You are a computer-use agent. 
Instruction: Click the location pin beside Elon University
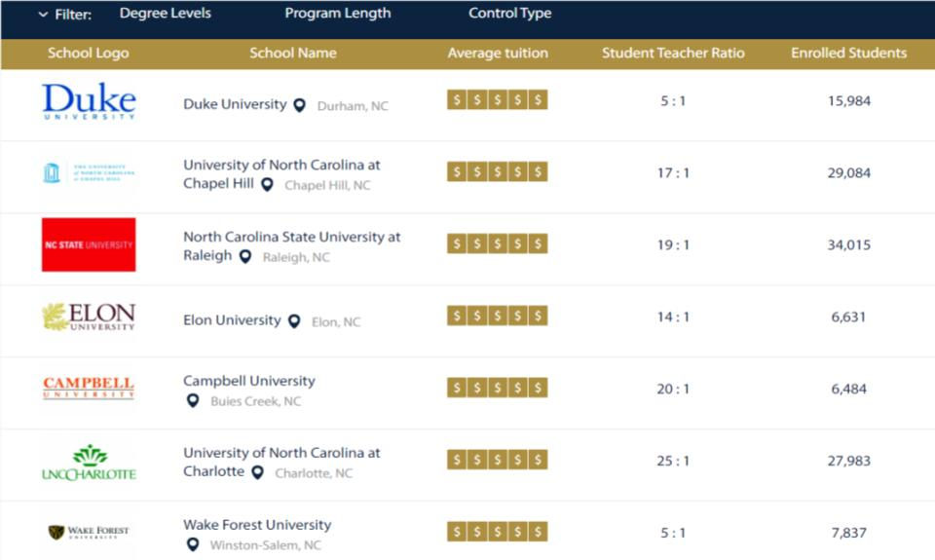(294, 321)
